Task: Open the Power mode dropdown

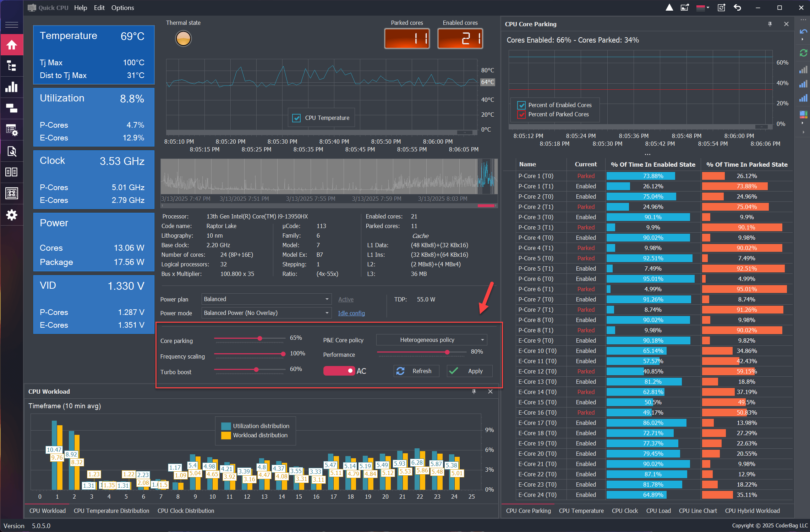Action: [x=267, y=313]
